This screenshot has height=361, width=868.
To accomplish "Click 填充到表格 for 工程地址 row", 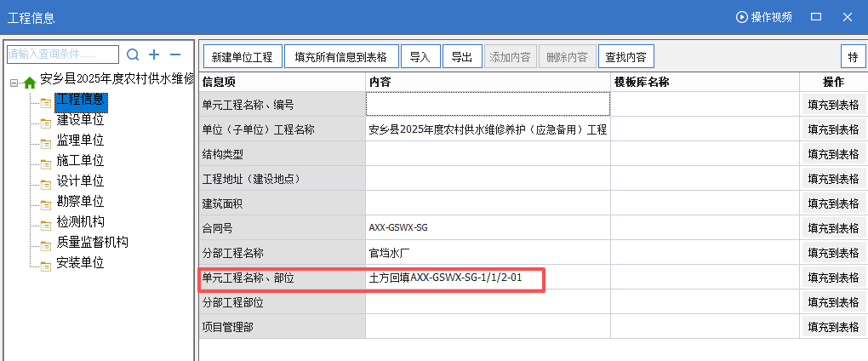I will pyautogui.click(x=834, y=179).
